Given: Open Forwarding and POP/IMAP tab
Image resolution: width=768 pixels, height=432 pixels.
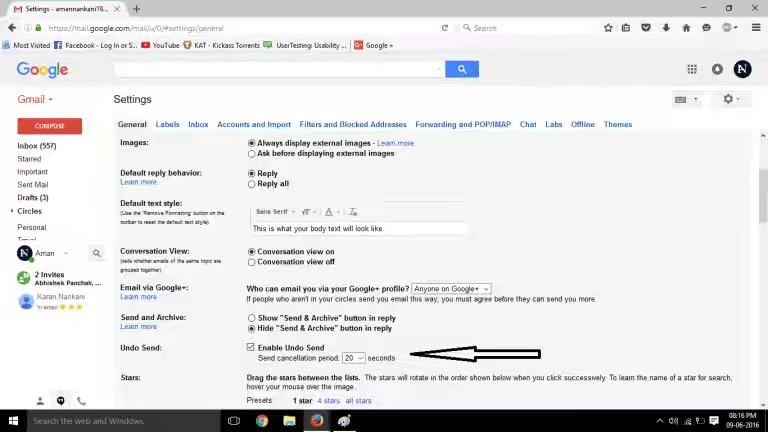Looking at the screenshot, I should pyautogui.click(x=463, y=124).
